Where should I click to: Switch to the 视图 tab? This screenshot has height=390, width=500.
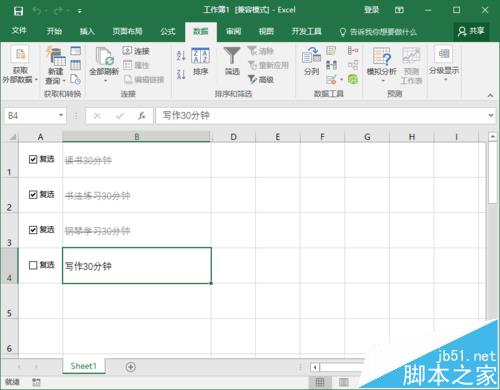(266, 31)
